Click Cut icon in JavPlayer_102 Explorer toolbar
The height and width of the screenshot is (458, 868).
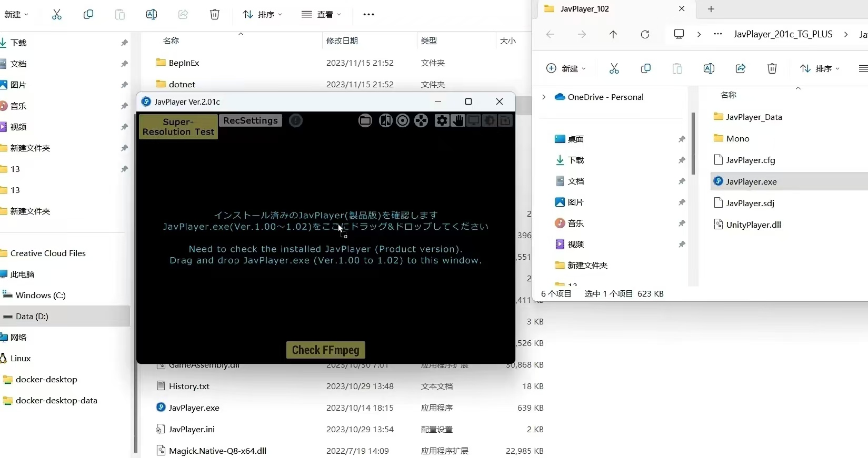614,68
